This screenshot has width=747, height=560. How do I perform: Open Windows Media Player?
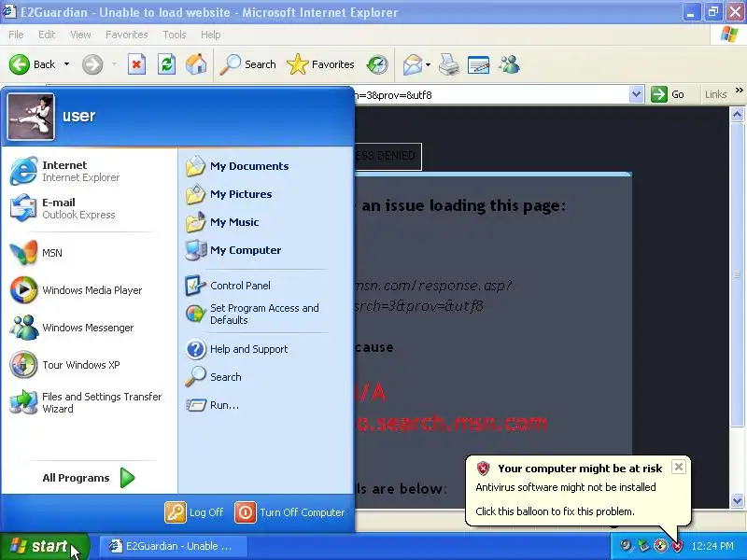[89, 290]
